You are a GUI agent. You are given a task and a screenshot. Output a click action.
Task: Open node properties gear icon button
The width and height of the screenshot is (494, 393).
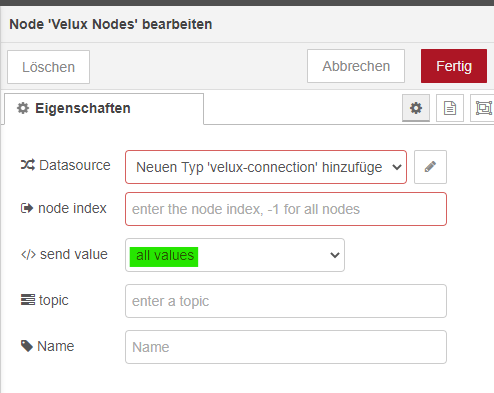coord(416,108)
